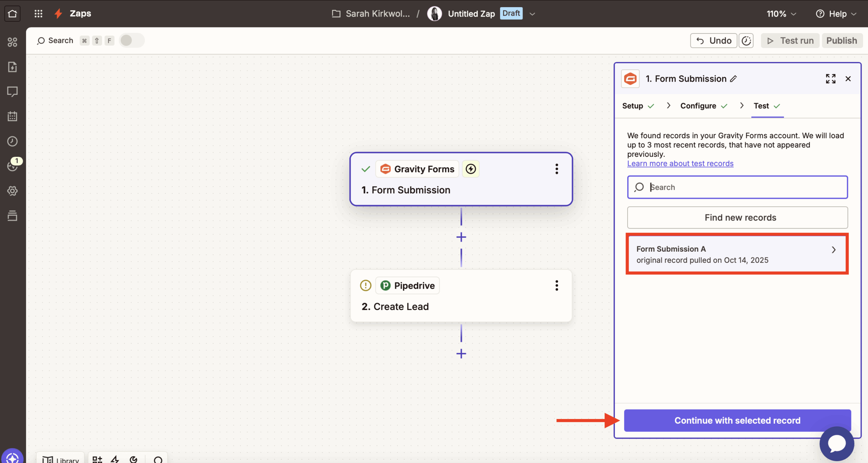Screen dimensions: 868x463
Task: Open Gravity Forms step three-dot menu
Action: [556, 169]
